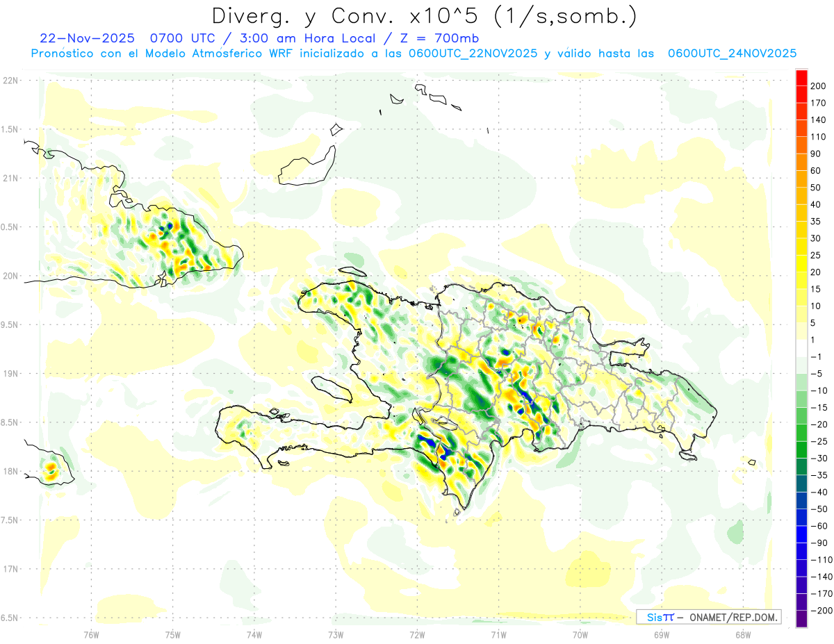Click the 18N latitude label
834x644 pixels.
(x=10, y=471)
